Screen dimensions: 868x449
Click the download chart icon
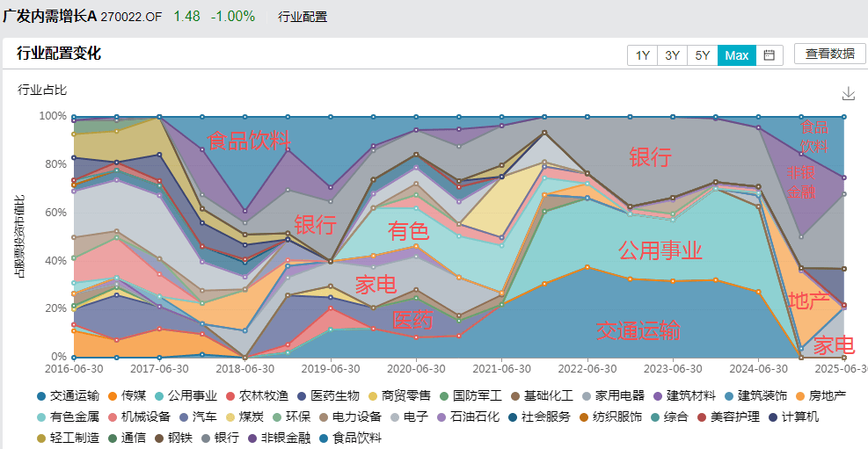tap(849, 93)
